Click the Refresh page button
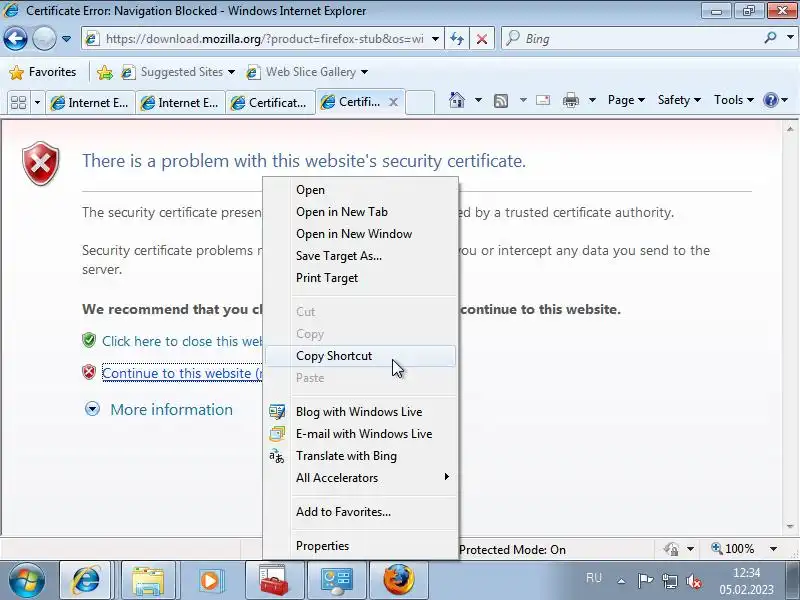Screen dimensions: 800x600 [457, 39]
